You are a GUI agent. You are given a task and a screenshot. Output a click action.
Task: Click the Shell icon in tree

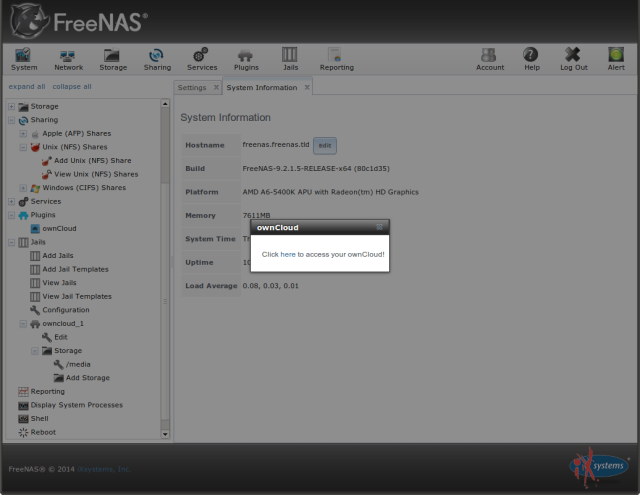tap(23, 419)
